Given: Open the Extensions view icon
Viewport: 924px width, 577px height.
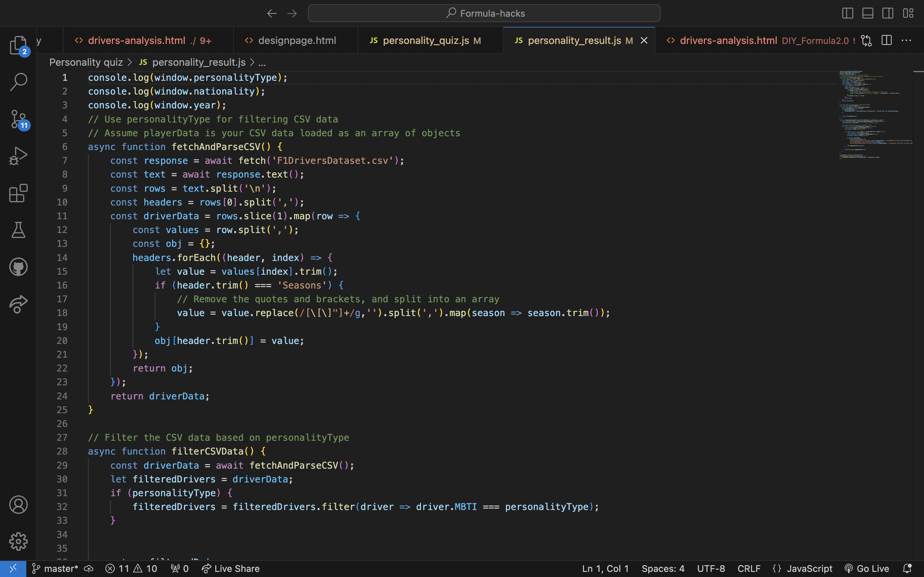Looking at the screenshot, I should 18,193.
